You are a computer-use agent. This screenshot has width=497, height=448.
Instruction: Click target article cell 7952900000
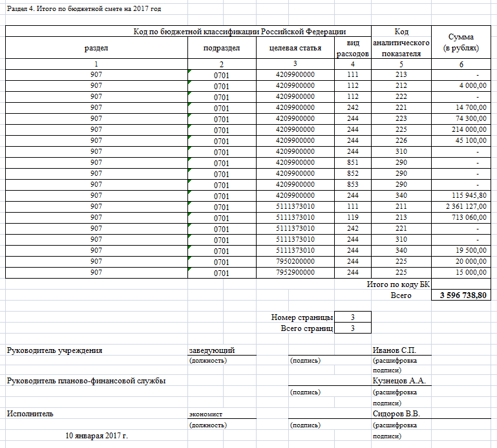click(x=295, y=272)
